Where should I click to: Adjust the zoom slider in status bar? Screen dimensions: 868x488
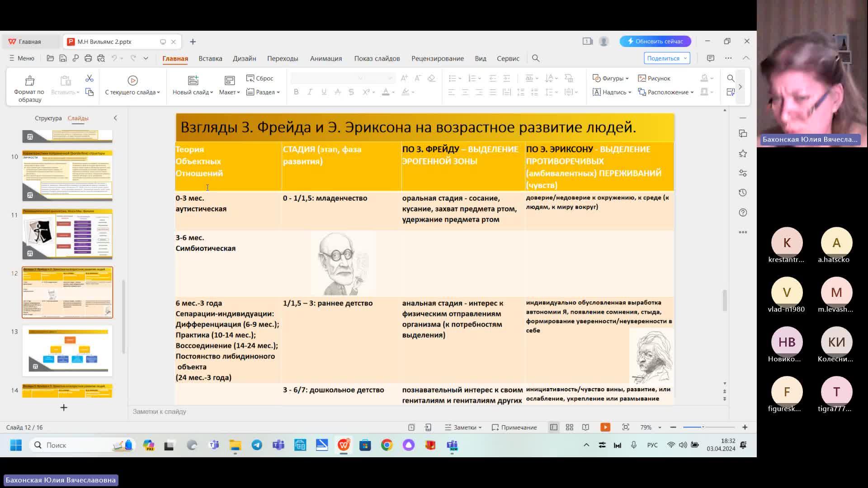[x=708, y=427]
